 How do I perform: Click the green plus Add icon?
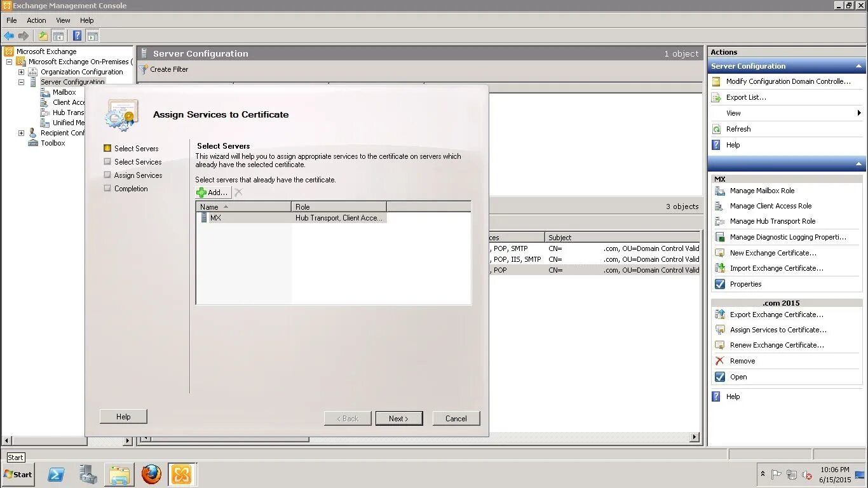[201, 193]
